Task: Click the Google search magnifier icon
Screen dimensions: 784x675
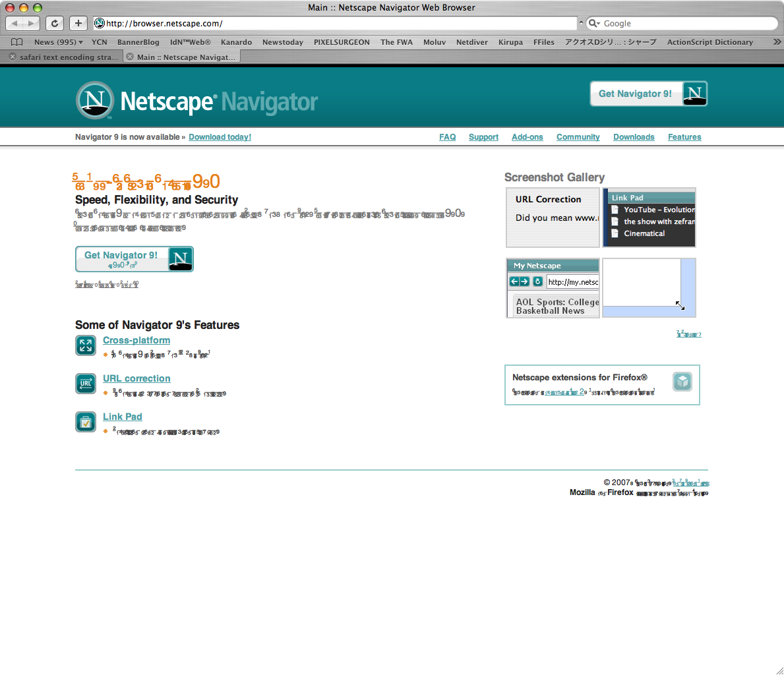Action: pyautogui.click(x=593, y=23)
